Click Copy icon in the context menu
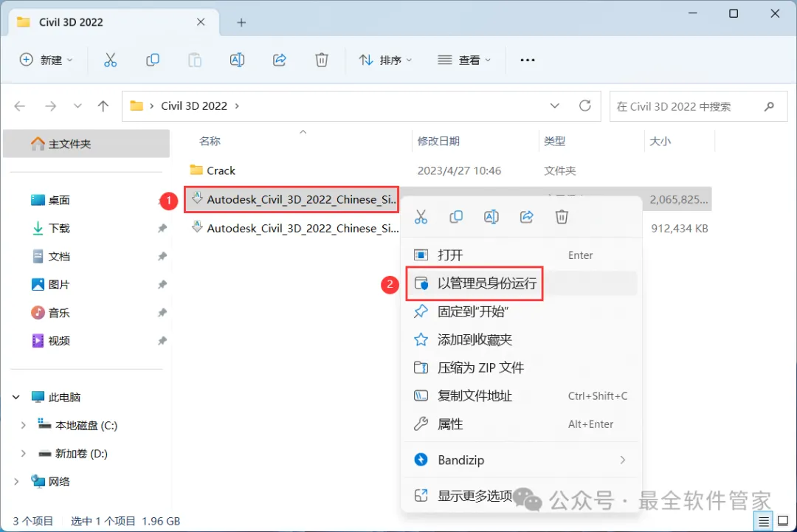Image resolution: width=797 pixels, height=532 pixels. pyautogui.click(x=456, y=217)
